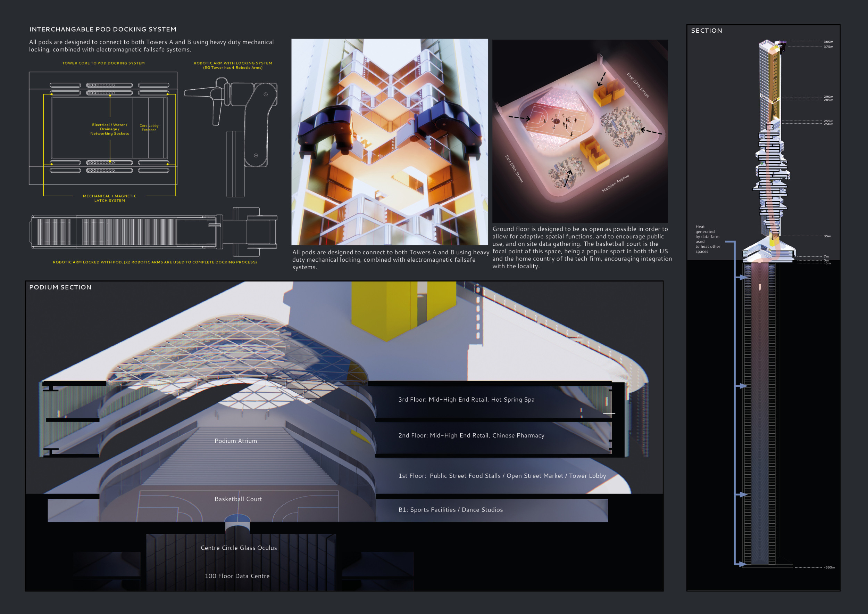Click 'Mechanical + Magnetic Latch System' label
This screenshot has width=868, height=614.
(x=110, y=198)
